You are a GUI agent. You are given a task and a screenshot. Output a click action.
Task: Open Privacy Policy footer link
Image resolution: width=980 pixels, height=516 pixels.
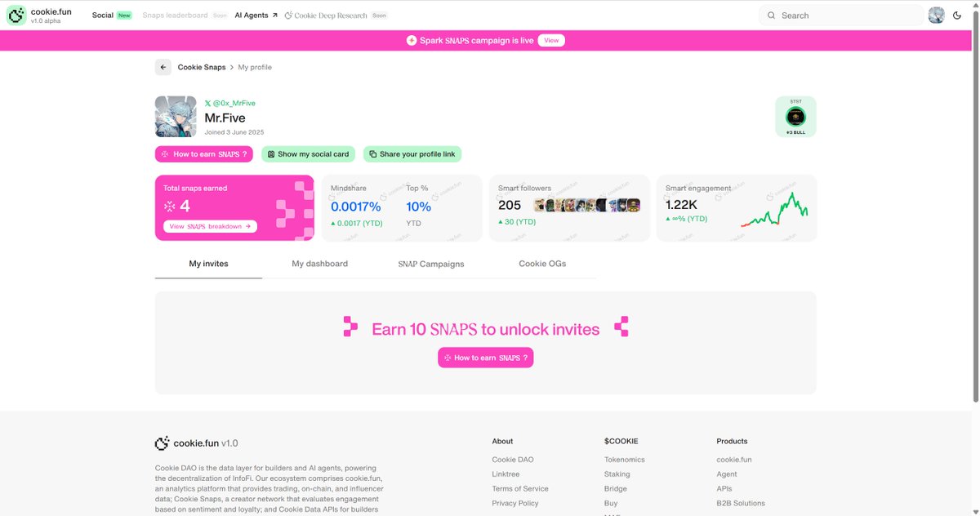515,504
